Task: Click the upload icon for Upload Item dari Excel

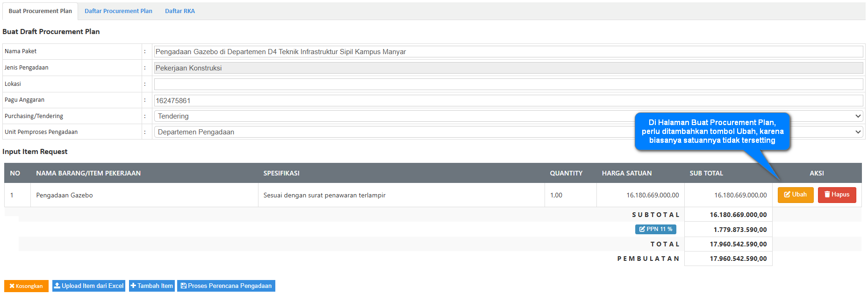Action: (x=57, y=286)
